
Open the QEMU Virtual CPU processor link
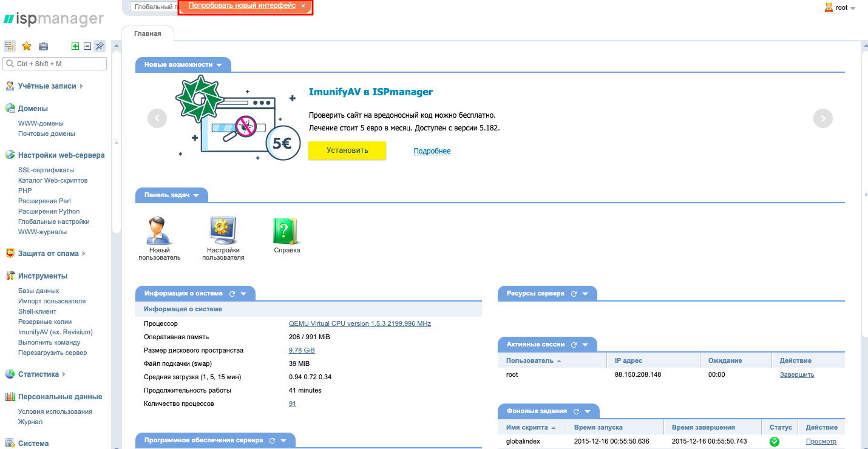tap(360, 323)
